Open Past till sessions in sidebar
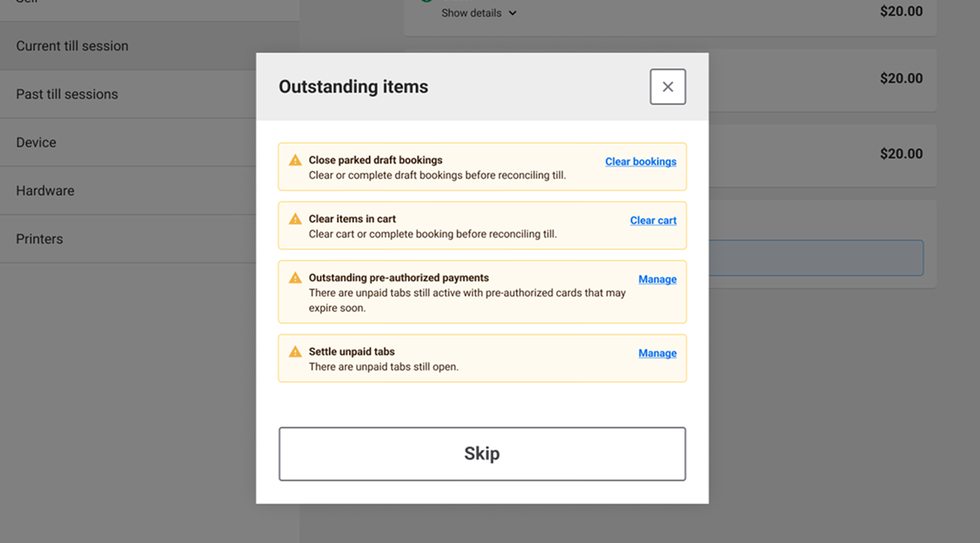Screen dimensions: 980x543 tap(67, 94)
